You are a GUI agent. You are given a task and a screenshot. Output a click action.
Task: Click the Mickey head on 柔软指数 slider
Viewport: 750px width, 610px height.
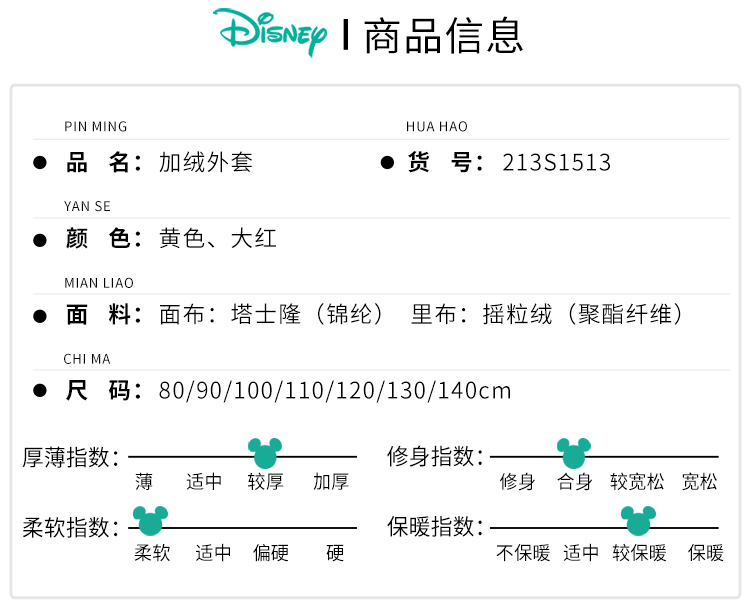coord(150,521)
